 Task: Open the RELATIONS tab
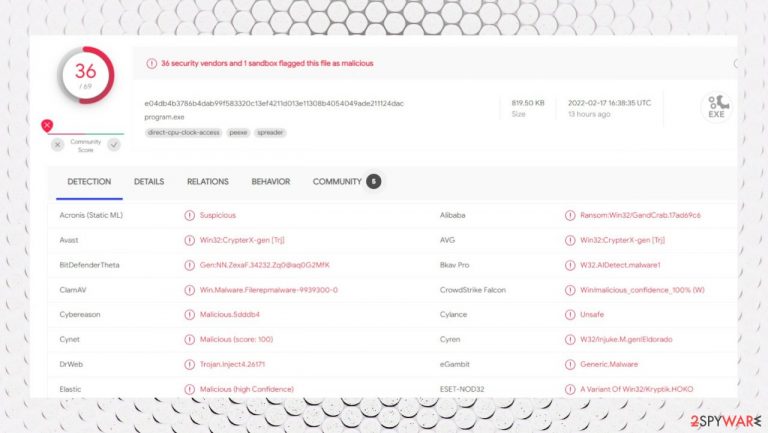click(208, 182)
